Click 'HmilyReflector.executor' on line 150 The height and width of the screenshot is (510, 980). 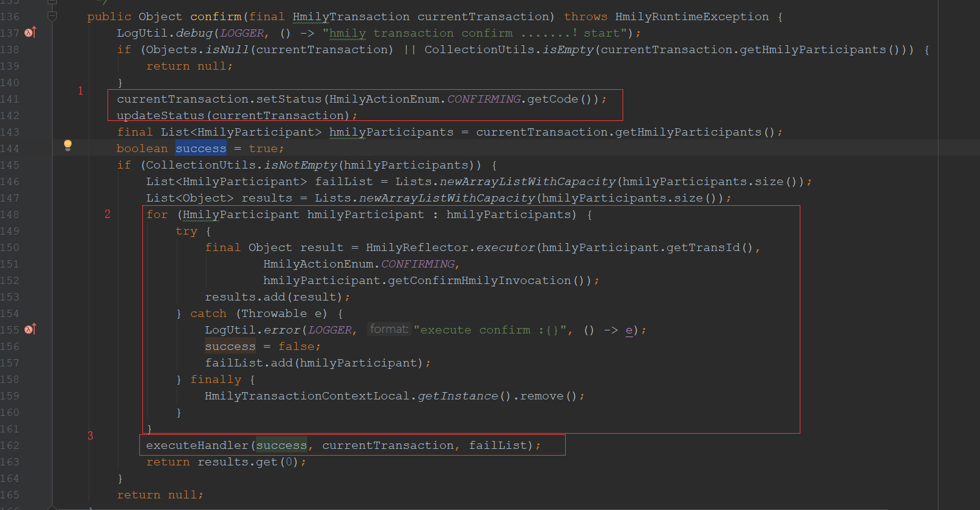click(450, 247)
